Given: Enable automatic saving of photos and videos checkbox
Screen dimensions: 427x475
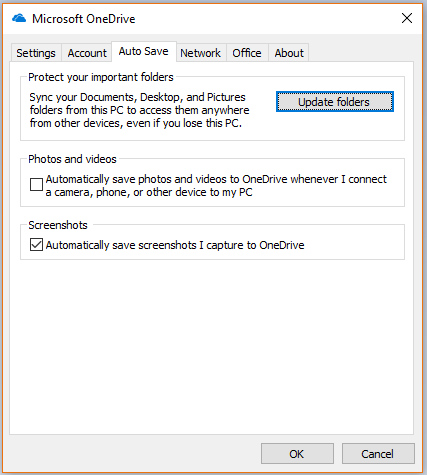Looking at the screenshot, I should click(36, 184).
